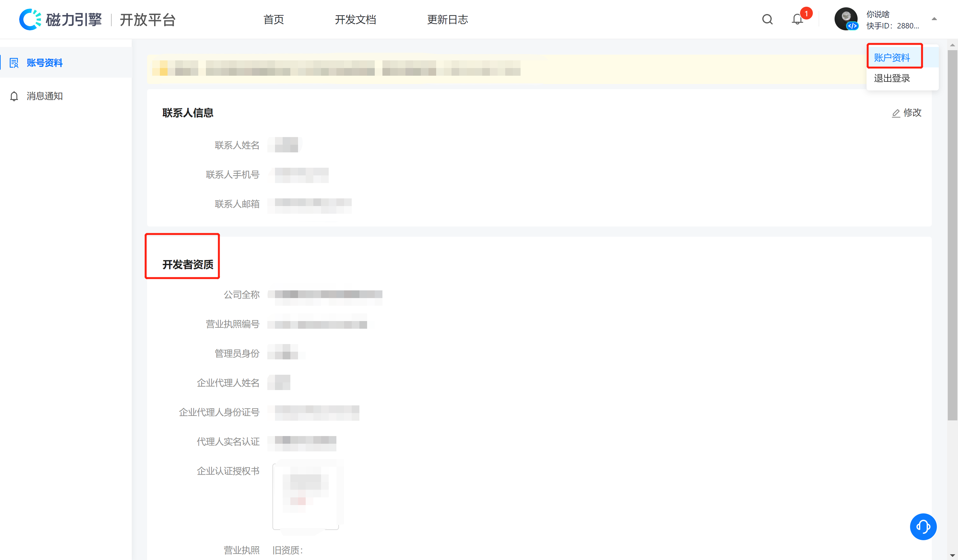
Task: Click the user avatar picture
Action: (845, 19)
